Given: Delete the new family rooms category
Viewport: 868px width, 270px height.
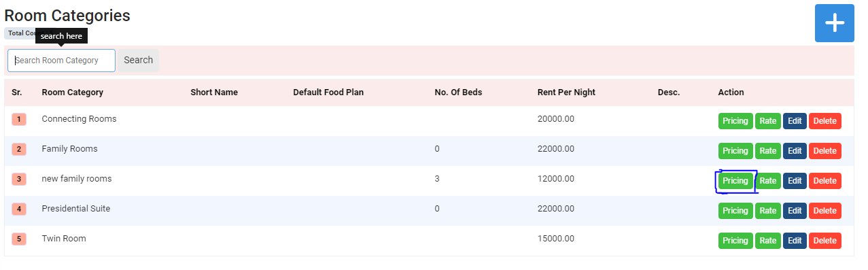Looking at the screenshot, I should click(825, 181).
